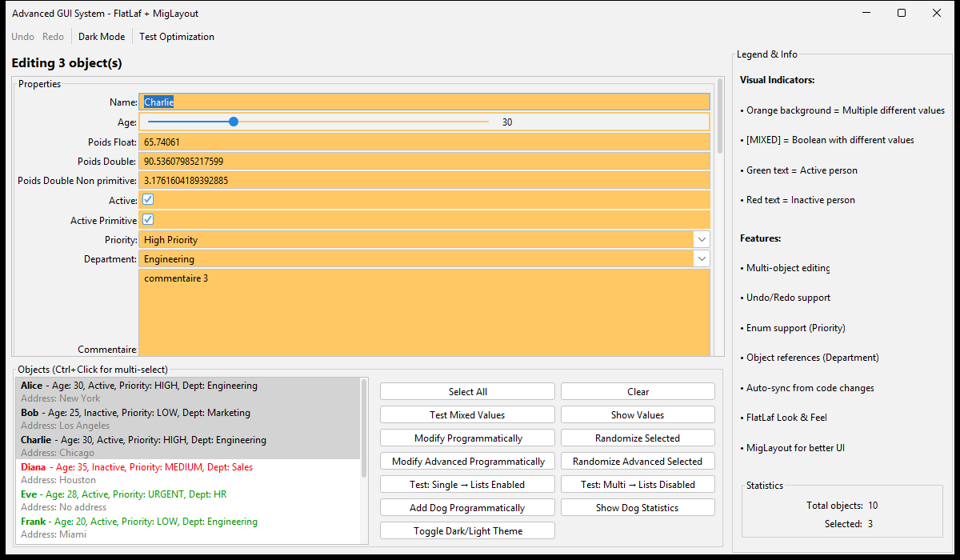Click Redo in the toolbar

(53, 37)
